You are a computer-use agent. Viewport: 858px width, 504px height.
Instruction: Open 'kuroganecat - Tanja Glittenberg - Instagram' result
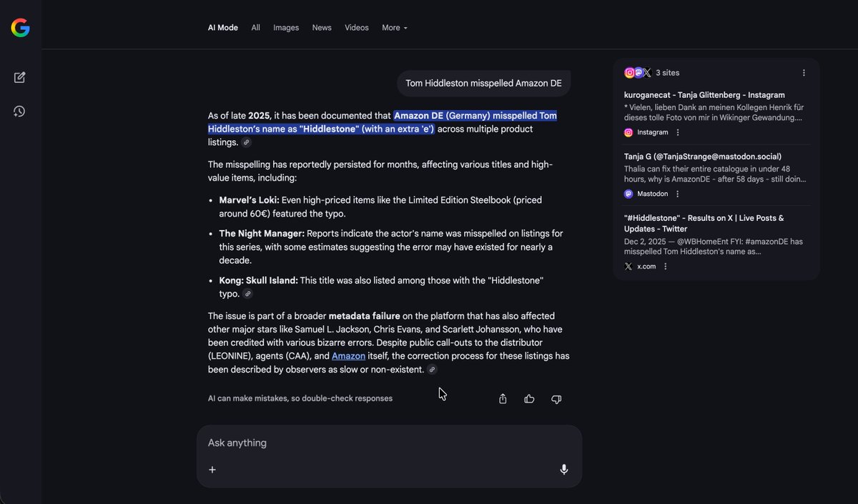pyautogui.click(x=704, y=95)
